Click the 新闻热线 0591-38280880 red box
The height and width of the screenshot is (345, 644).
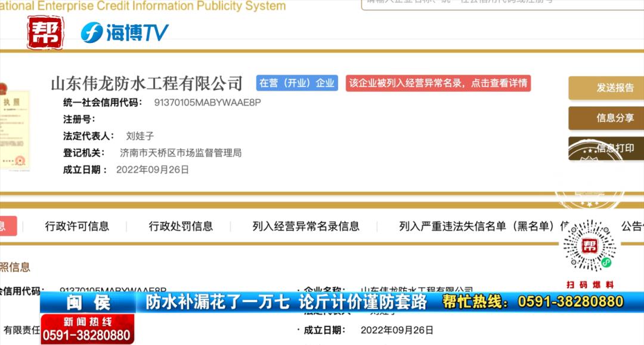[x=87, y=329]
